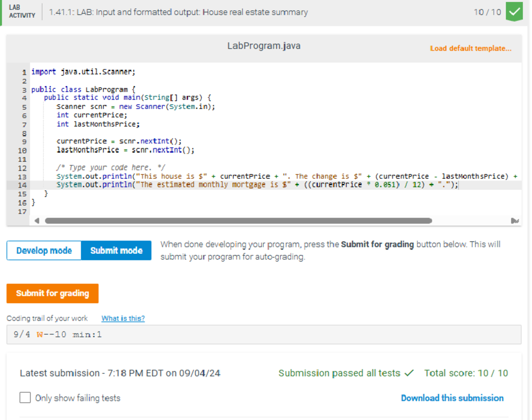The height and width of the screenshot is (420, 532).
Task: Switch to Develop mode
Action: [x=43, y=250]
